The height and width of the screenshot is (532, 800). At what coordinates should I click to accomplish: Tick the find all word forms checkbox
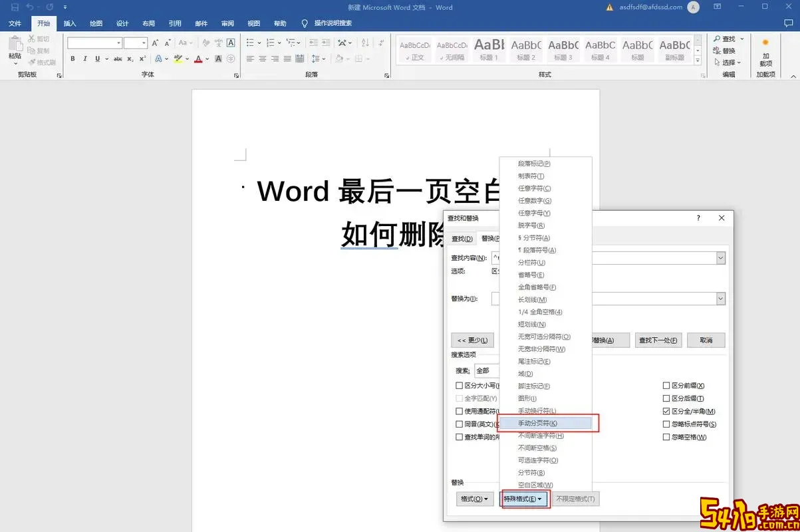(x=459, y=437)
